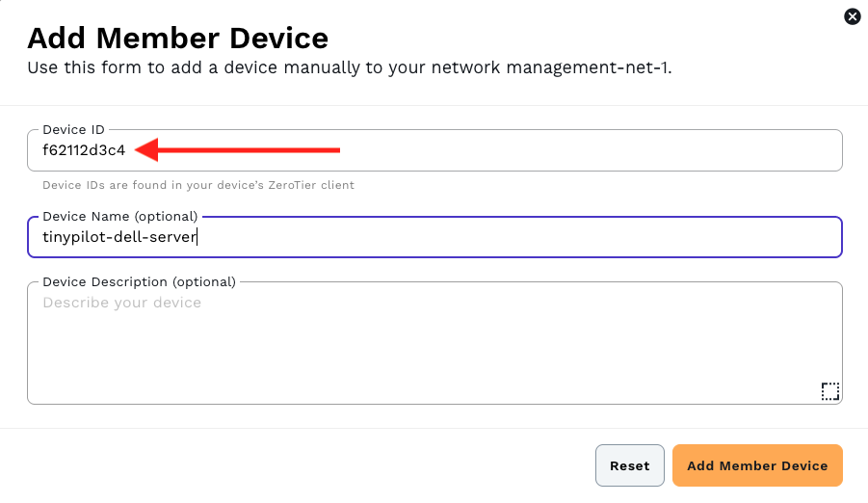Focus the Device Name input field

(434, 237)
